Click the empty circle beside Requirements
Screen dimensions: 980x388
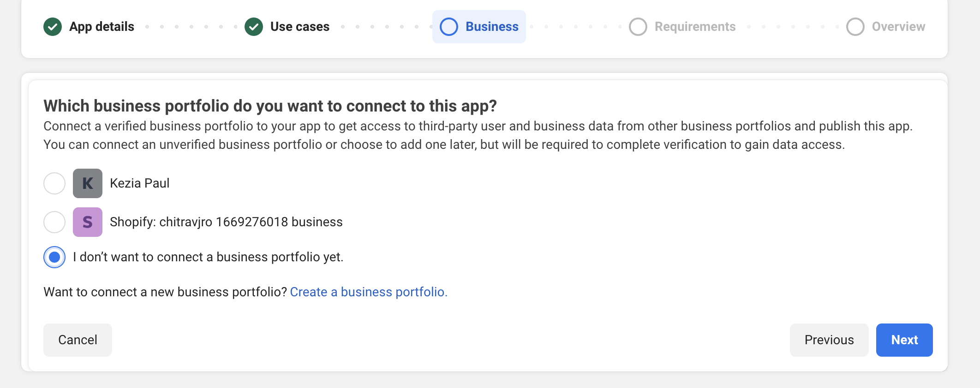[x=638, y=27]
